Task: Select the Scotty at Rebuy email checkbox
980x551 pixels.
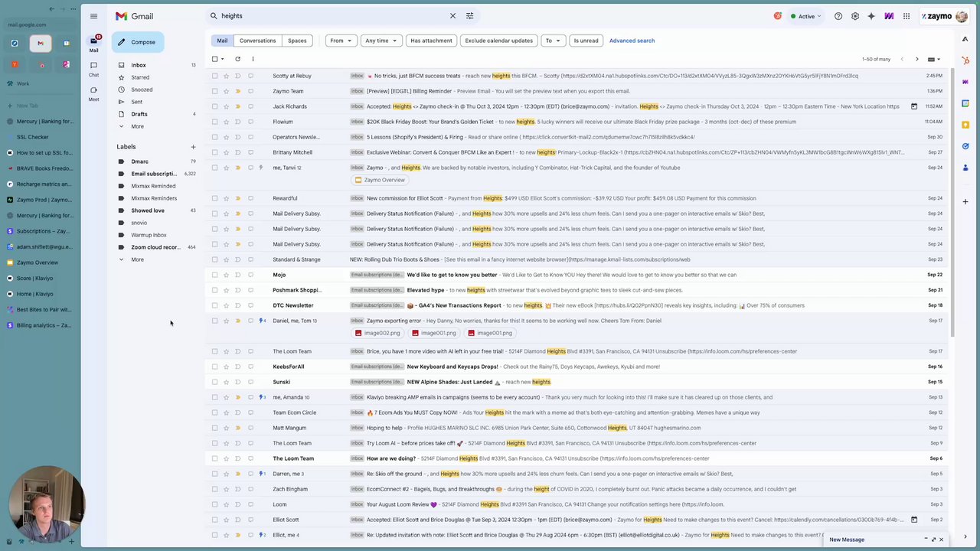Action: [214, 76]
